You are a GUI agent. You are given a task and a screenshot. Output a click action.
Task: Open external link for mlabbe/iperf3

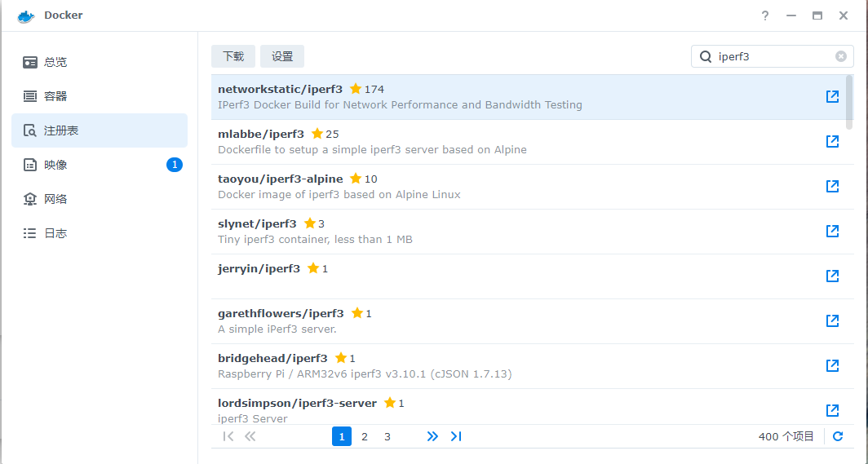point(832,142)
